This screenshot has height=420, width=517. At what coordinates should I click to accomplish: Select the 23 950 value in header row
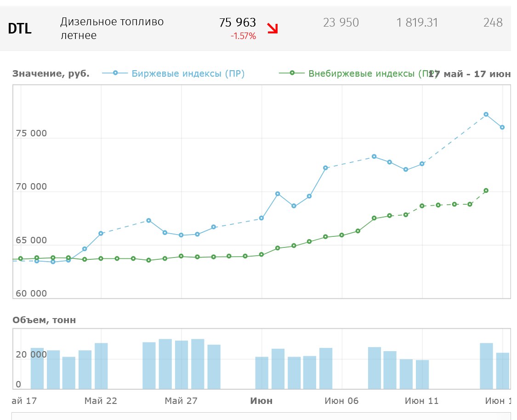[x=341, y=22]
